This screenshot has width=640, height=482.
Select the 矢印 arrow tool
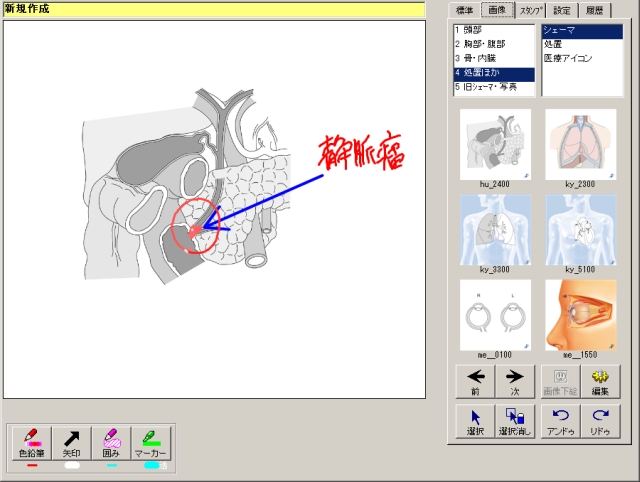(71, 443)
